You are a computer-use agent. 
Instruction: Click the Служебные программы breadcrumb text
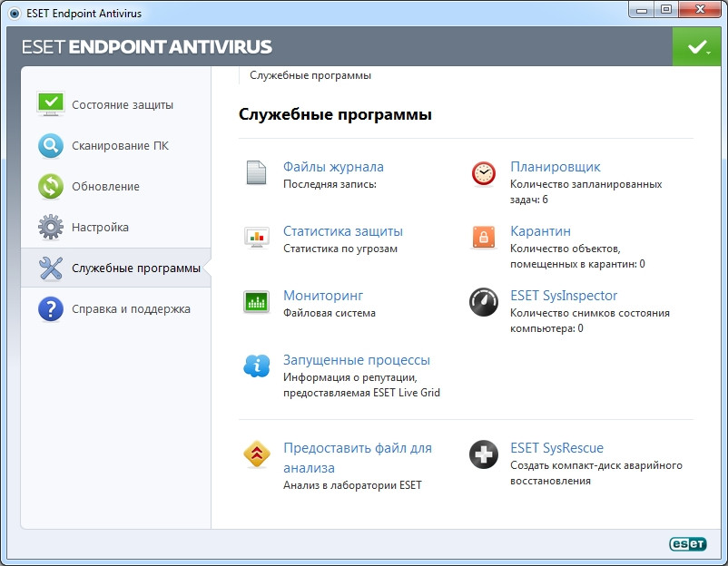(310, 75)
